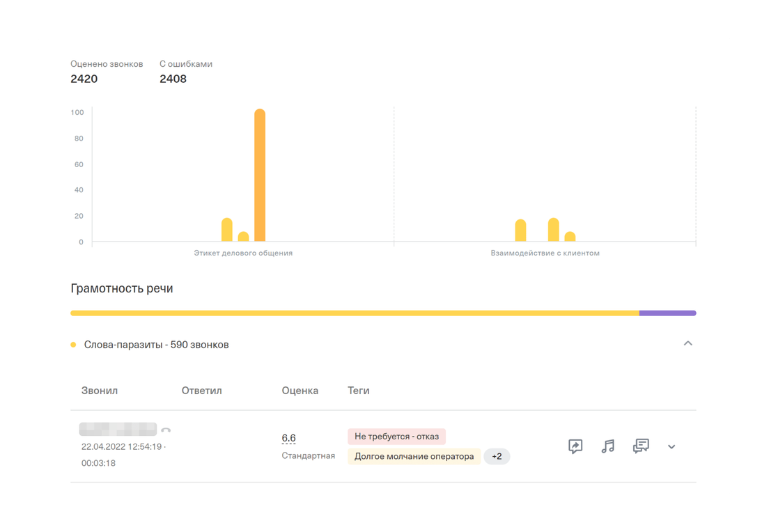Click the tallest orange bar in the chart
This screenshot has height=532, width=769.
pos(260,175)
